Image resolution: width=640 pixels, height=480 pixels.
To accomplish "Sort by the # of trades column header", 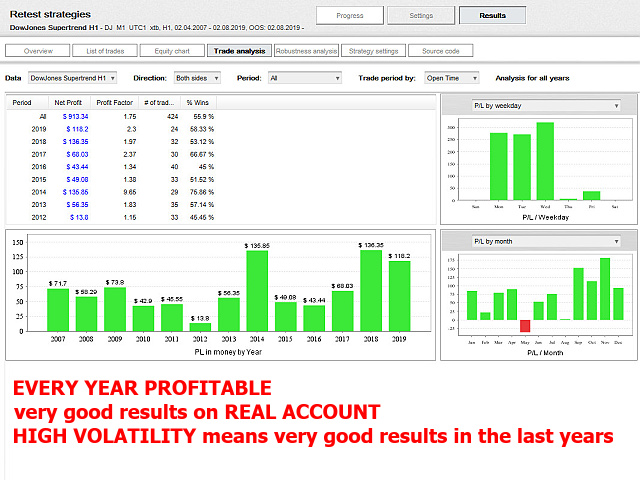I will click(x=159, y=102).
